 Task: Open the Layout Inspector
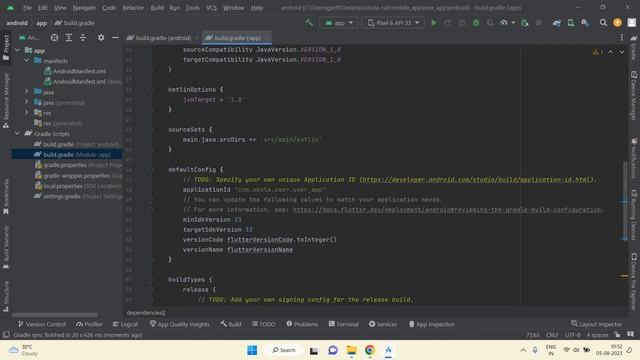(x=596, y=324)
